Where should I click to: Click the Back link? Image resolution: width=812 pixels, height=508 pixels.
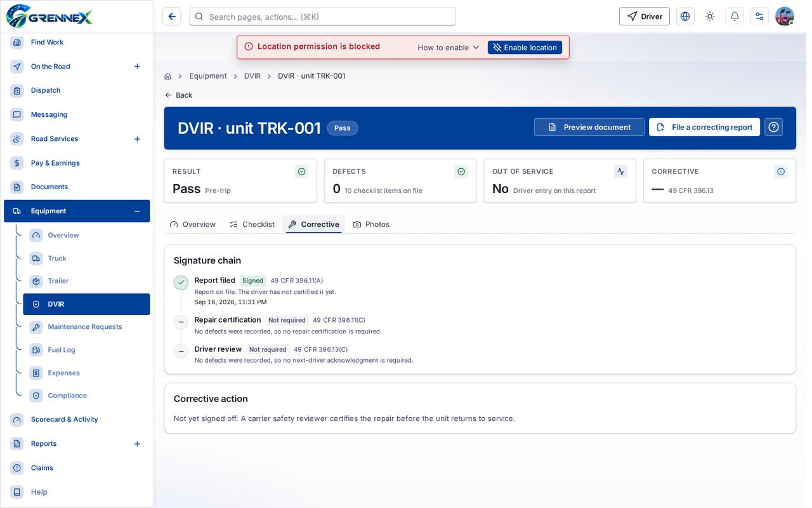[178, 95]
